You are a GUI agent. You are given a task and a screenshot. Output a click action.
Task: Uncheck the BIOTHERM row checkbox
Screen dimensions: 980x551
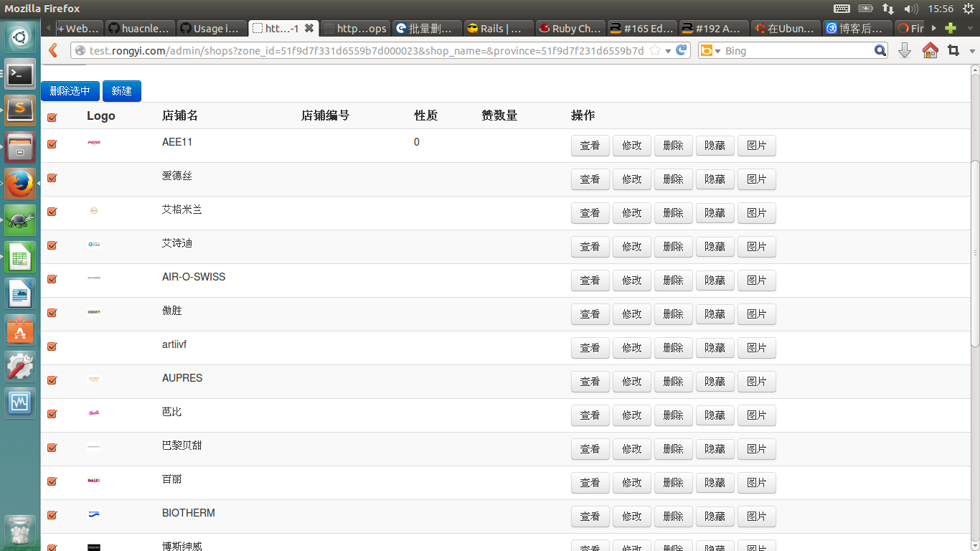click(x=52, y=515)
